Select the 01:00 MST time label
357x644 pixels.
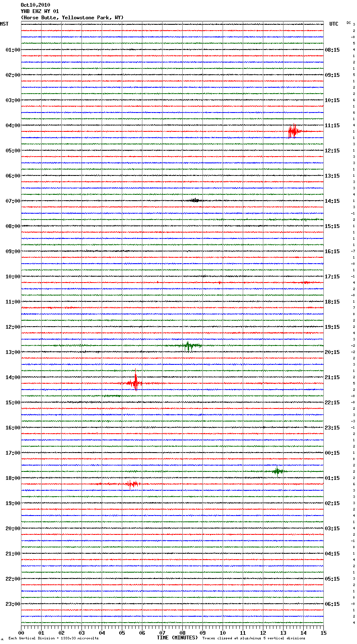13,50
